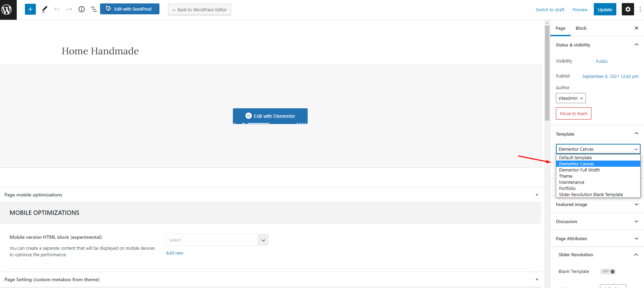
Task: Select the pencil edit tool
Action: point(44,9)
